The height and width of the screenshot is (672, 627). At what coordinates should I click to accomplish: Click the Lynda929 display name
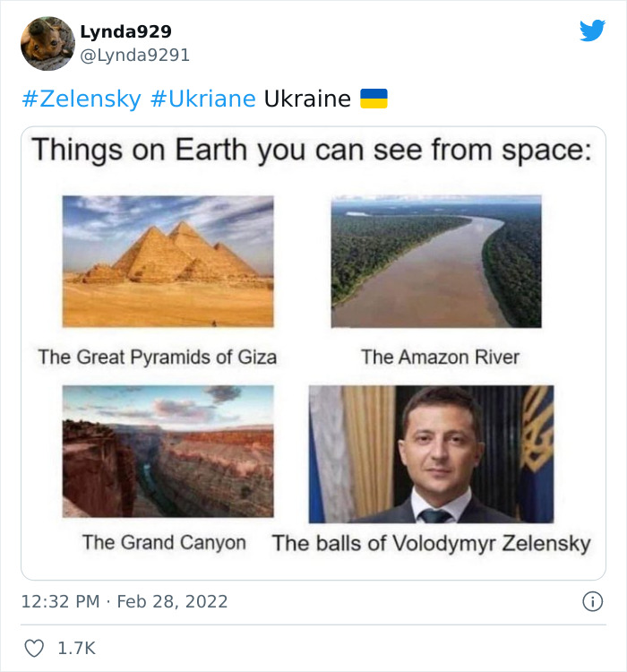coord(125,31)
